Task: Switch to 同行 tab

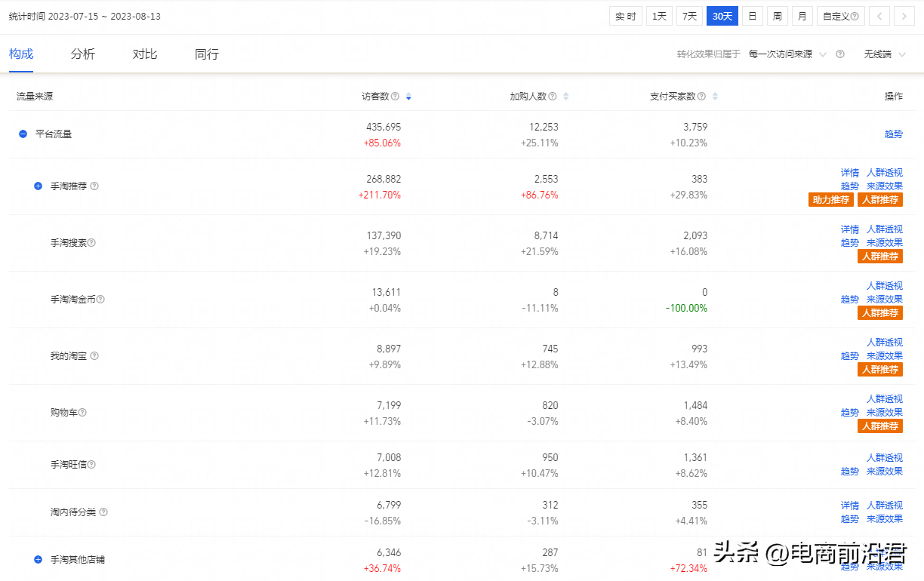Action: 207,54
